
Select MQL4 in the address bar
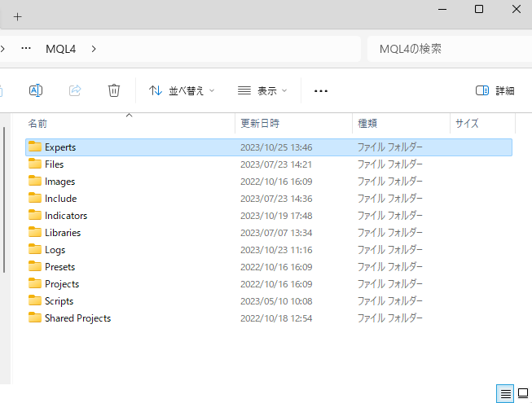61,49
